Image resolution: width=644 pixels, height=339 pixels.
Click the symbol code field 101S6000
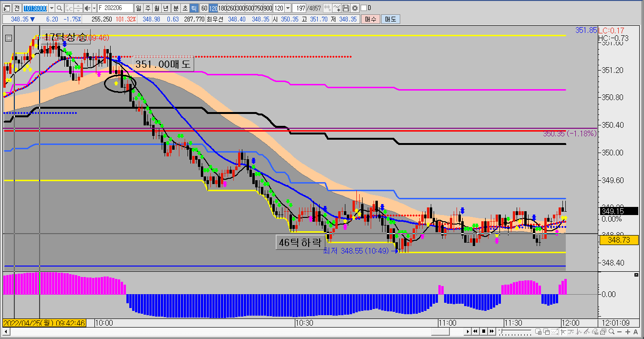(x=35, y=8)
